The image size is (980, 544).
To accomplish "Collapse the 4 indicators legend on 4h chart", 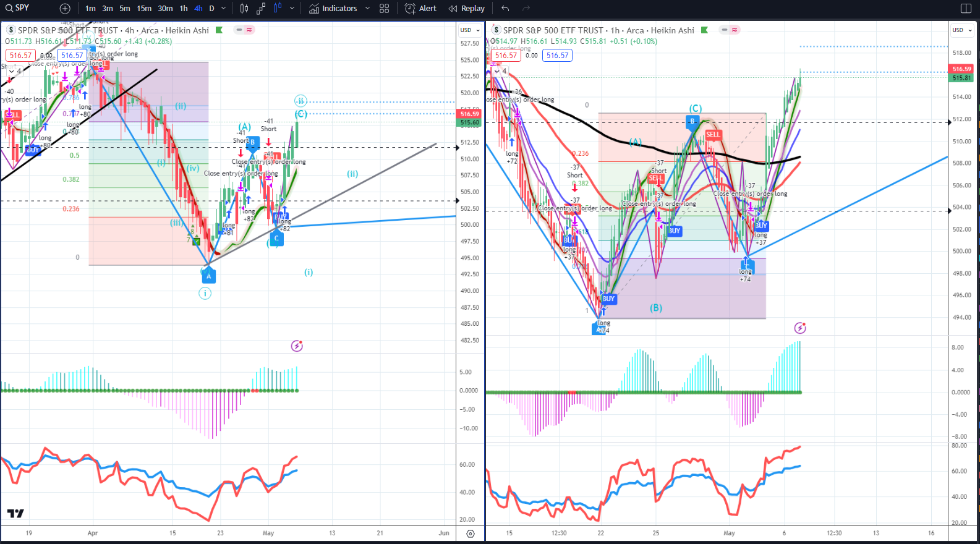I will tap(15, 71).
